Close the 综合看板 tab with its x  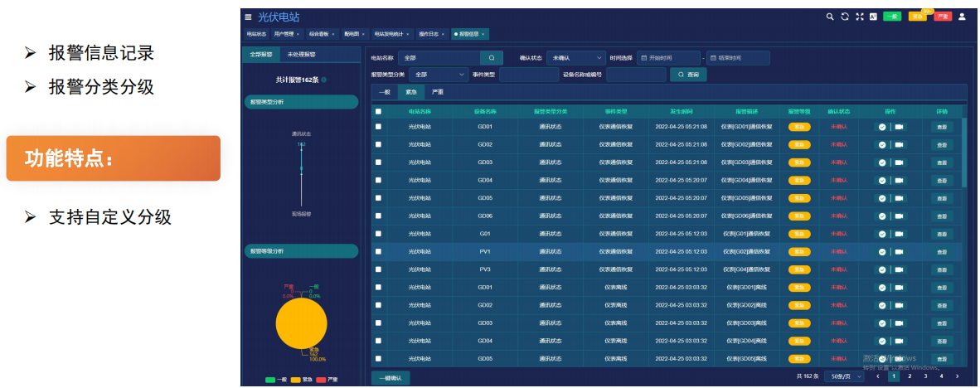[x=333, y=34]
